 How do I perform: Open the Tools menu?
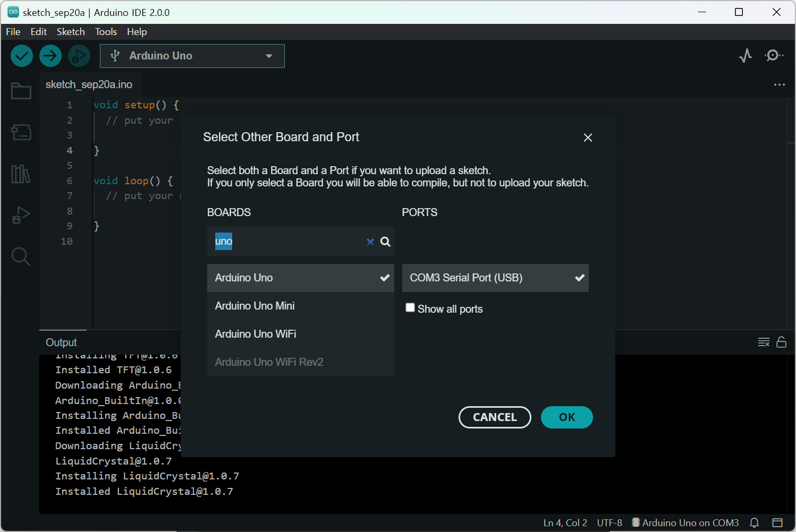[x=106, y=32]
